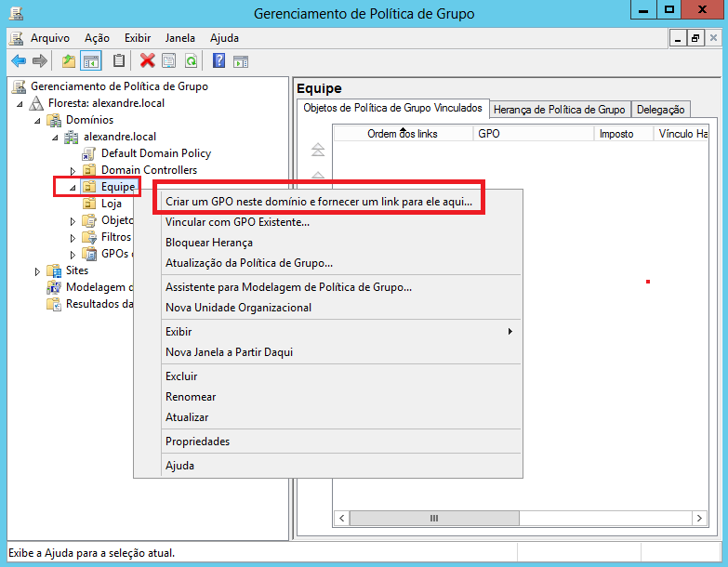This screenshot has width=728, height=567.
Task: Click the Up one level folder icon
Action: (x=69, y=60)
